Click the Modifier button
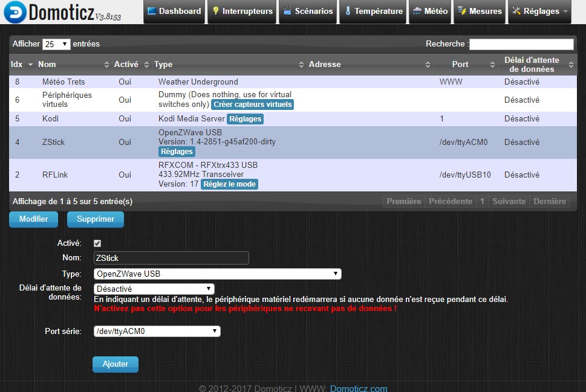This screenshot has height=392, width=586. [34, 219]
